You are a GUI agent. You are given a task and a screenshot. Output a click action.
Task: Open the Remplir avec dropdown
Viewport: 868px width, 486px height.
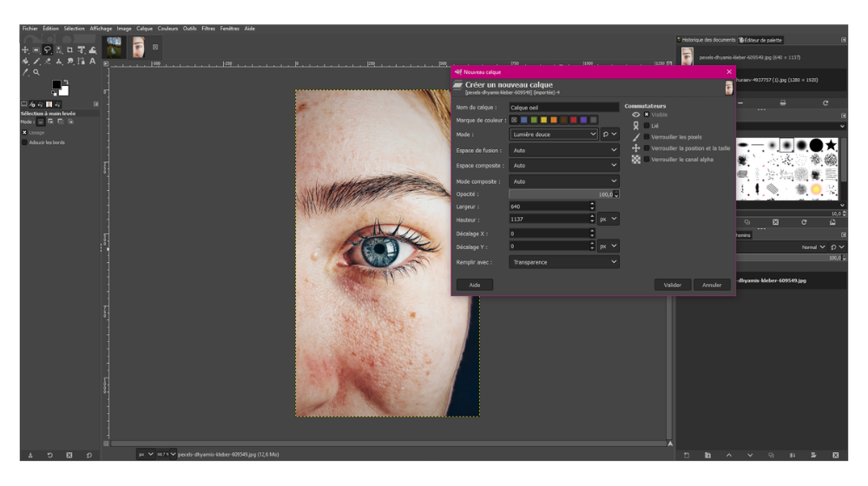point(563,262)
